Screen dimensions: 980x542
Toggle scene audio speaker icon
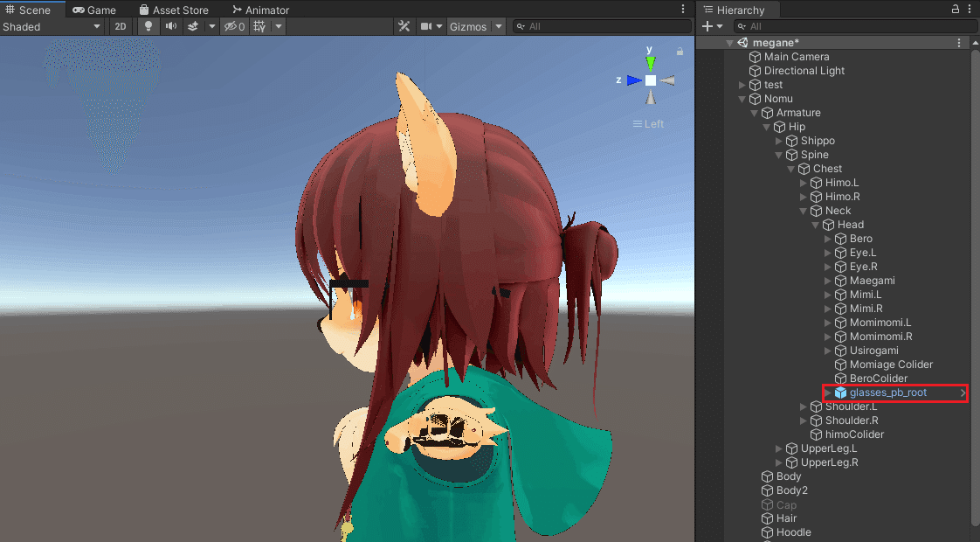[170, 26]
